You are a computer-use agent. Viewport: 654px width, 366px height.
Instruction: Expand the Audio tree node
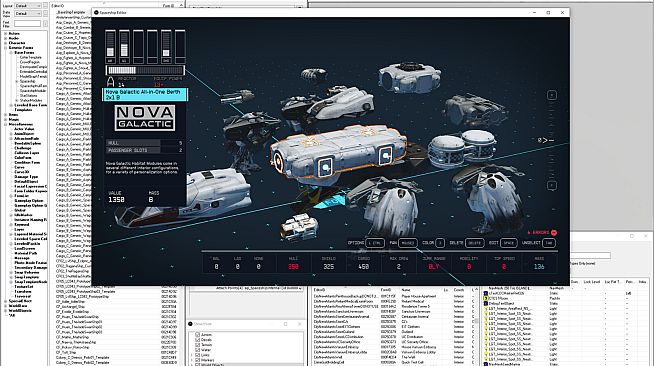[x=5, y=38]
